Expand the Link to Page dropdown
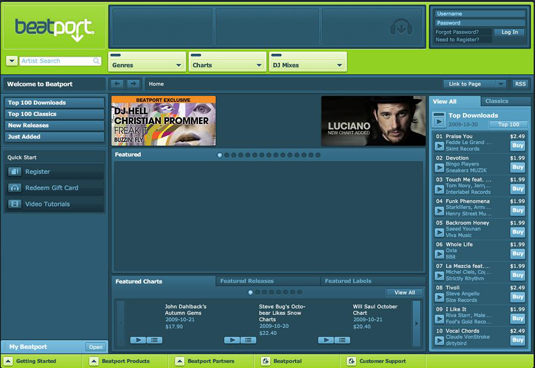This screenshot has height=368, width=535. (501, 84)
